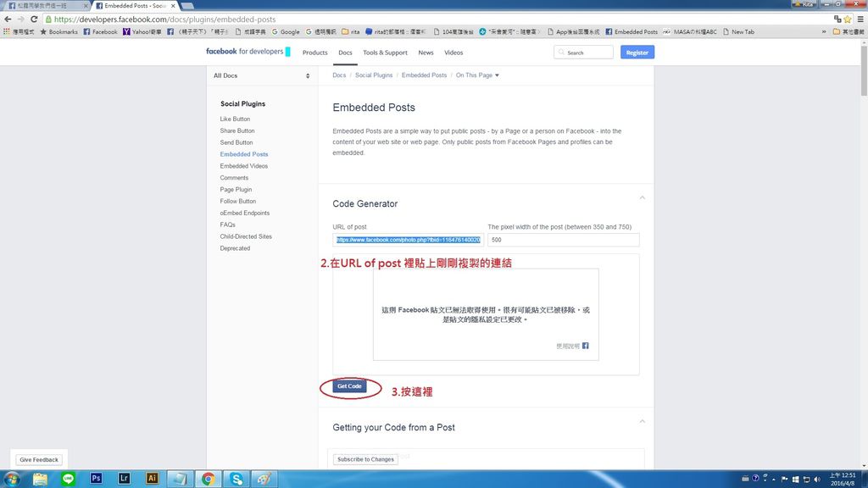This screenshot has height=488, width=868.
Task: Open LINE from the taskbar
Action: click(x=68, y=479)
